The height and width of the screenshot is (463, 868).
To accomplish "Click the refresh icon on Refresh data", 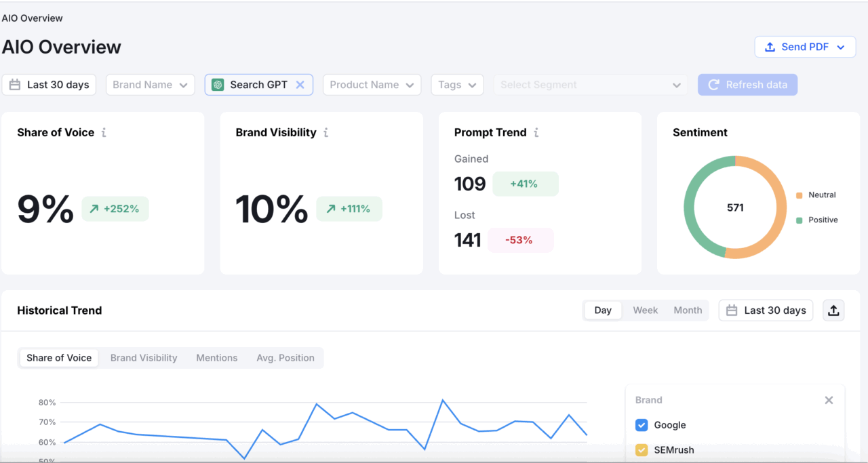I will [x=715, y=84].
